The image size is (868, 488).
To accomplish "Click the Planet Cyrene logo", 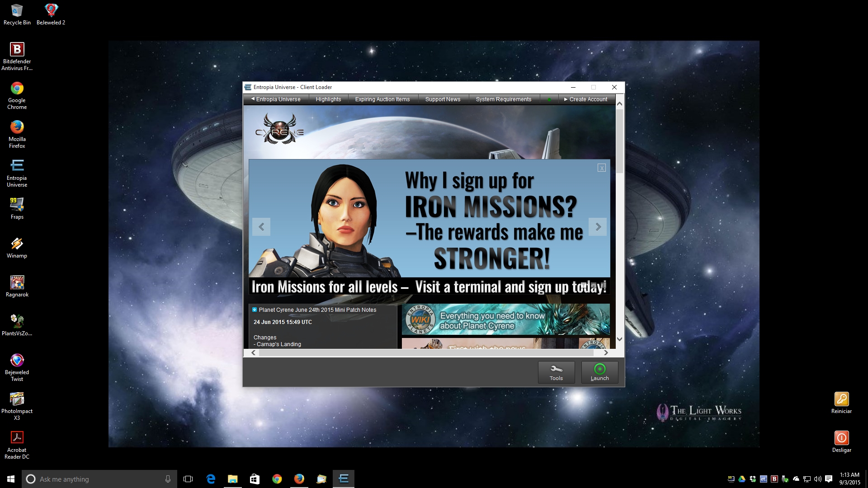I will (x=279, y=129).
